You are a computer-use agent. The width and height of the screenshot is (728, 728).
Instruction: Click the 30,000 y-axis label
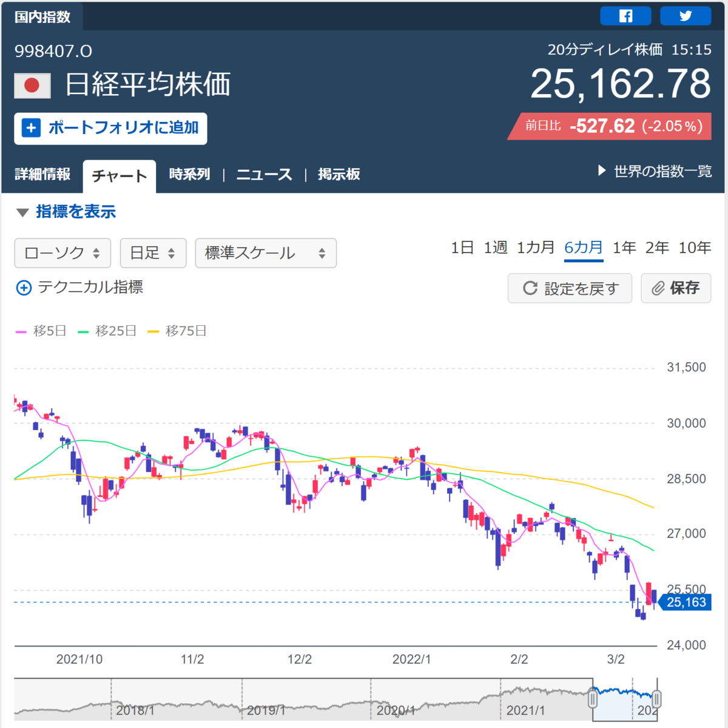tap(686, 423)
